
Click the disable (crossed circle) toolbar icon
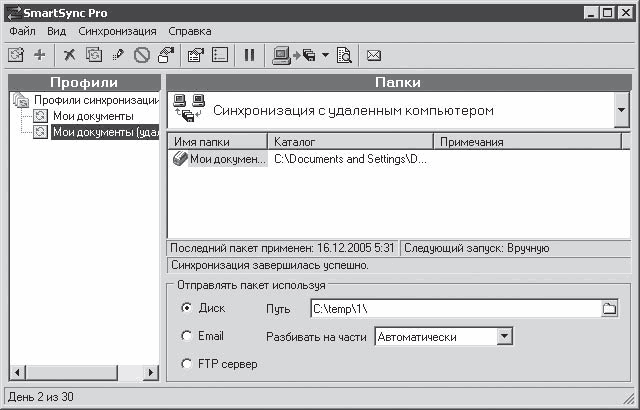coord(142,55)
